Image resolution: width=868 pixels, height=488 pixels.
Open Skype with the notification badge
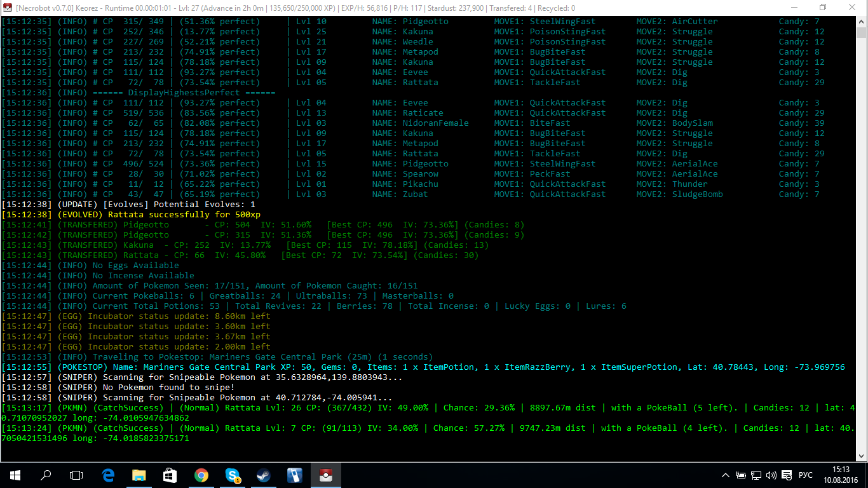click(232, 475)
